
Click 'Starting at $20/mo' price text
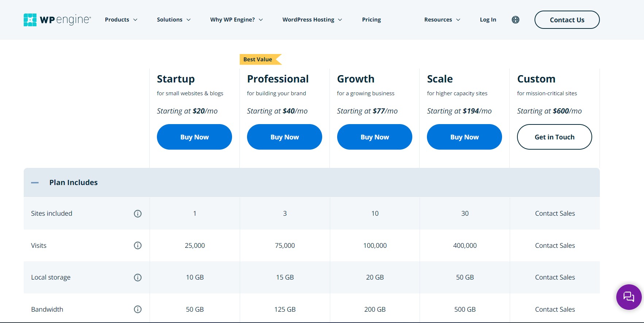pos(187,111)
